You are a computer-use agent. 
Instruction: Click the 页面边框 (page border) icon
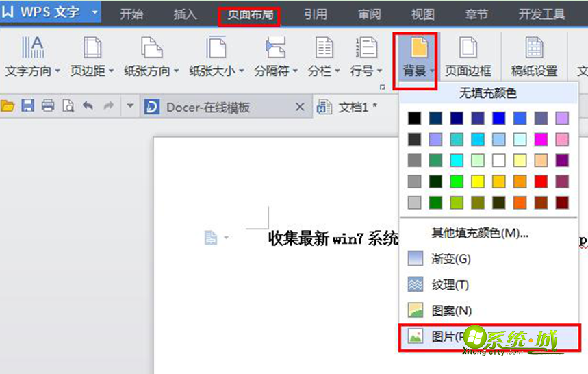pyautogui.click(x=468, y=48)
